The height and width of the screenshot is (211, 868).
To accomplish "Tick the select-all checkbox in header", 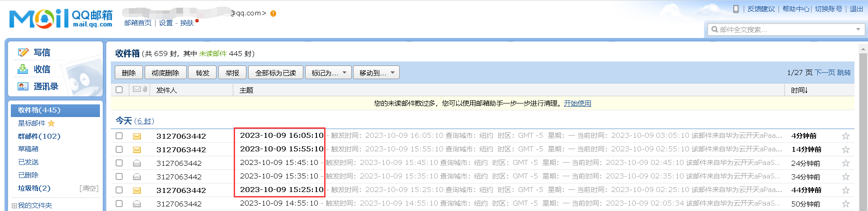I will [x=119, y=89].
